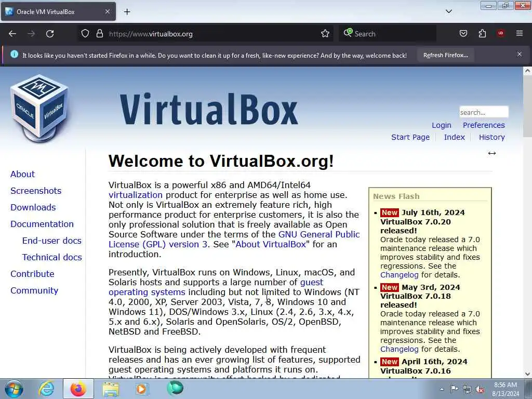This screenshot has height=399, width=532.
Task: Click the green round taskbar application icon
Action: 175,388
